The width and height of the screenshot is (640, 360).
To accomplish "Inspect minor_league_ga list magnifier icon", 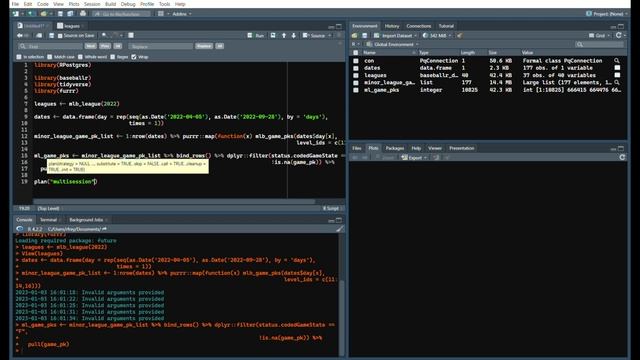I will (617, 82).
